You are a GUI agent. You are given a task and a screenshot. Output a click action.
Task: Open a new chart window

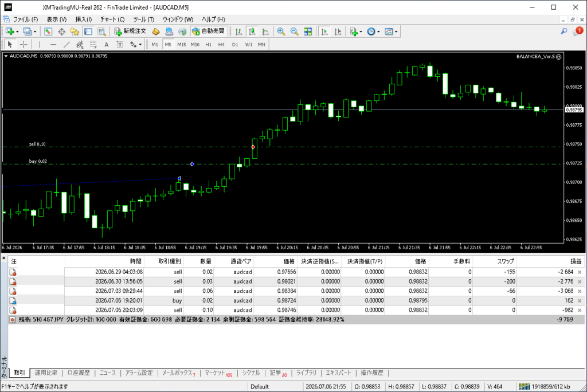[x=9, y=32]
